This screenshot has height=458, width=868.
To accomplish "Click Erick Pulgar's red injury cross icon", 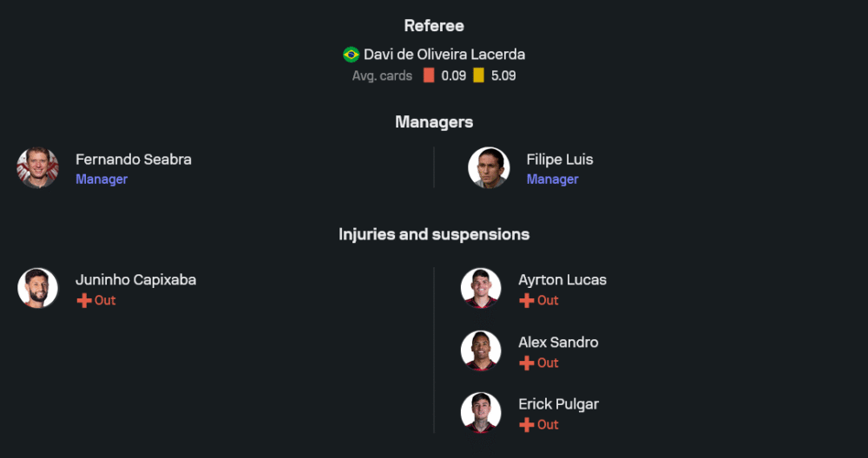I will pyautogui.click(x=527, y=425).
